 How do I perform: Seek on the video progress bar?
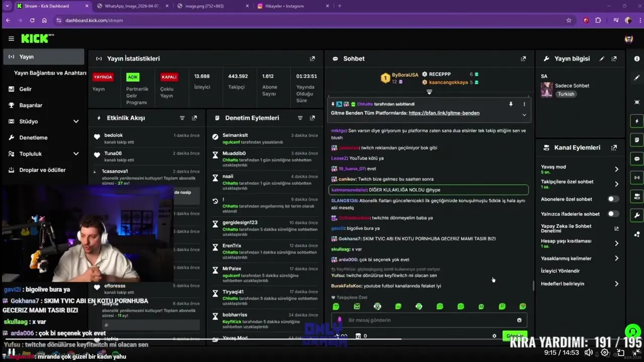point(322,339)
